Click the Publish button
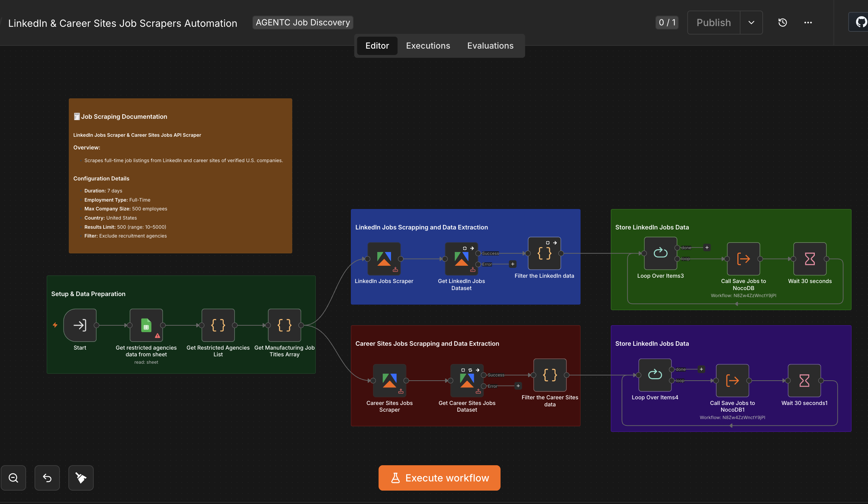 tap(714, 23)
